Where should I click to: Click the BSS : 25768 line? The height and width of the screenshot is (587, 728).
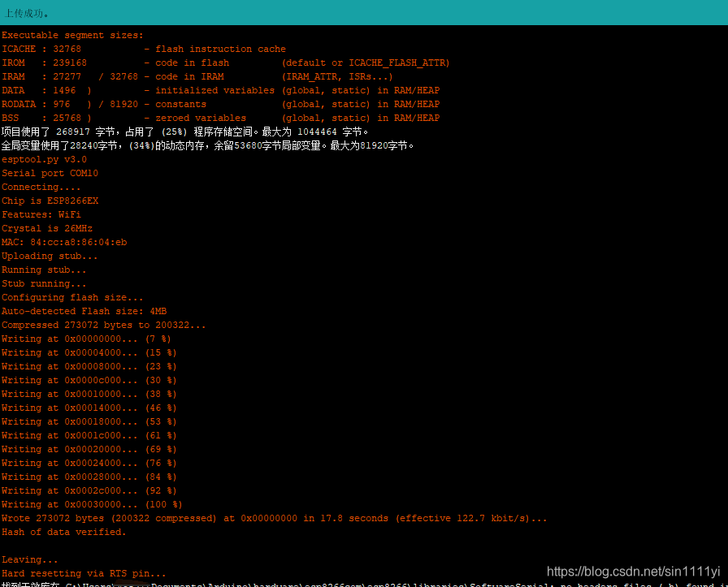pyautogui.click(x=220, y=118)
